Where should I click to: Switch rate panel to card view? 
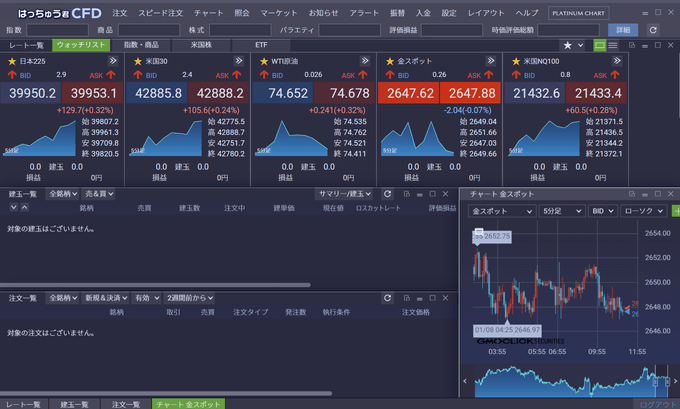(x=600, y=45)
